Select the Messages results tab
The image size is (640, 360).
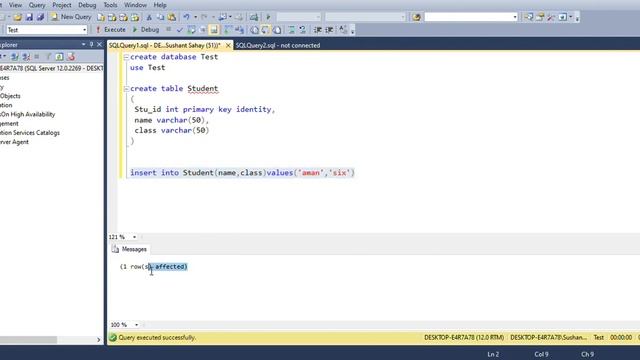click(x=129, y=249)
